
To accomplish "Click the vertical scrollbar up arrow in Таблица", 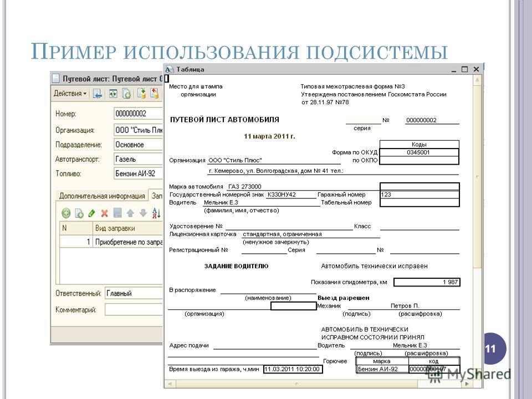I will 478,80.
